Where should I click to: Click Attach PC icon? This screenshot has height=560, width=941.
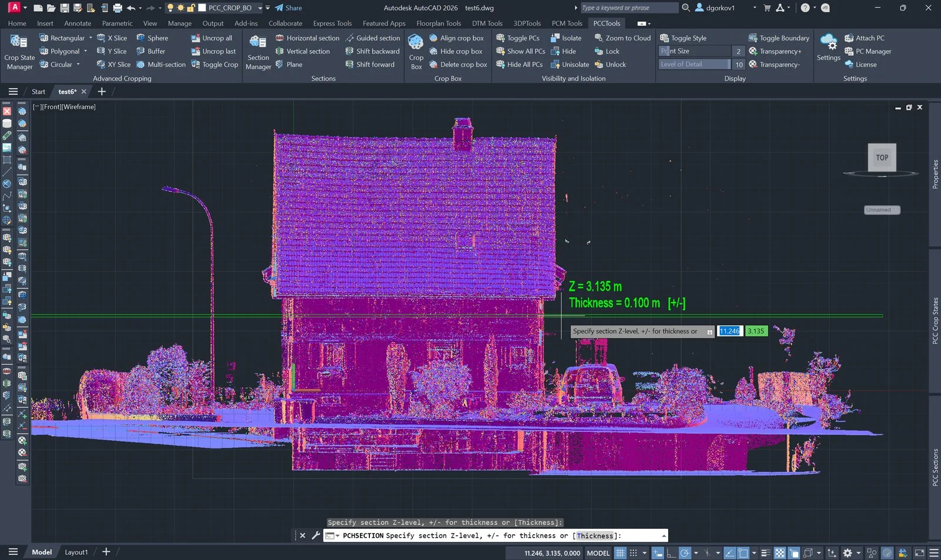(x=849, y=38)
